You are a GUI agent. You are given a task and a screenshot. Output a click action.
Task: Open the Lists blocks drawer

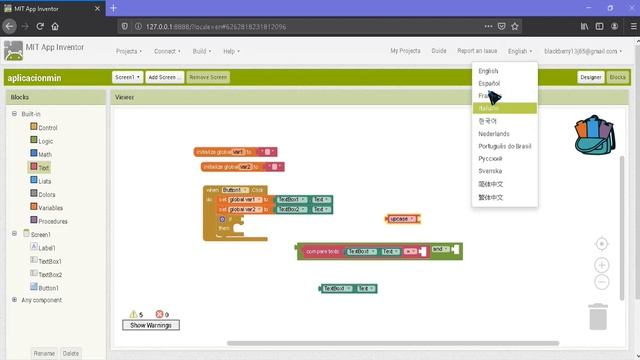click(x=41, y=181)
